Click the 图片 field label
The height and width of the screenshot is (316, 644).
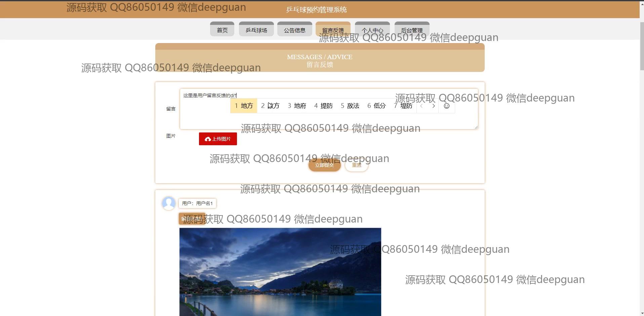click(171, 136)
